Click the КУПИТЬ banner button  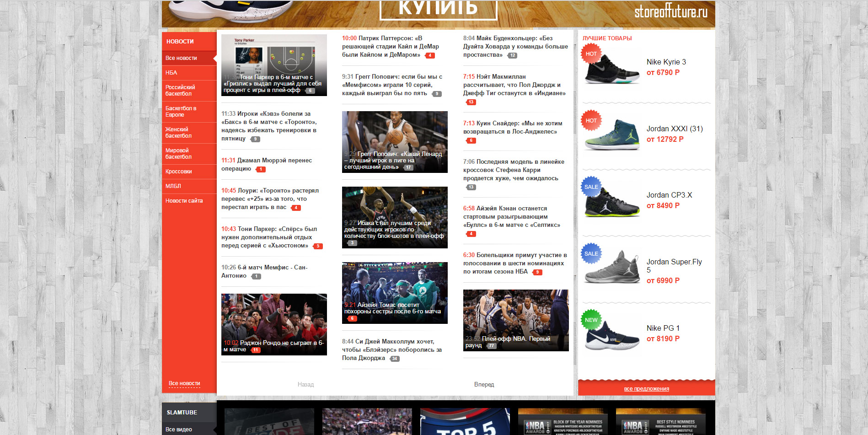(438, 9)
